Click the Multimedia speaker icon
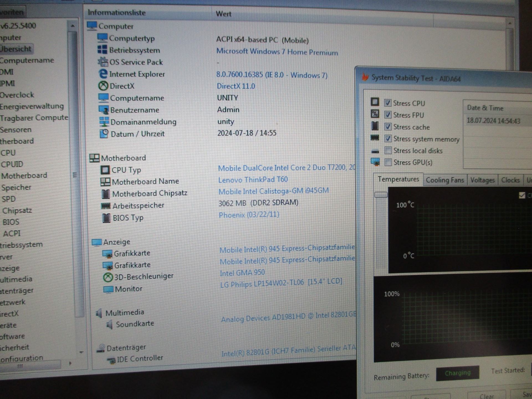 [99, 313]
